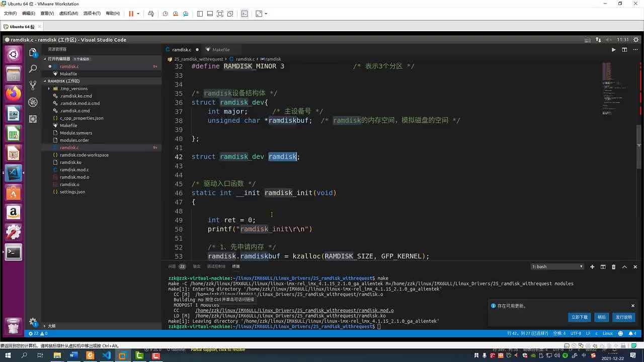644x362 pixels.
Task: Open the 1: bash terminal selector dropdown
Action: click(x=557, y=266)
